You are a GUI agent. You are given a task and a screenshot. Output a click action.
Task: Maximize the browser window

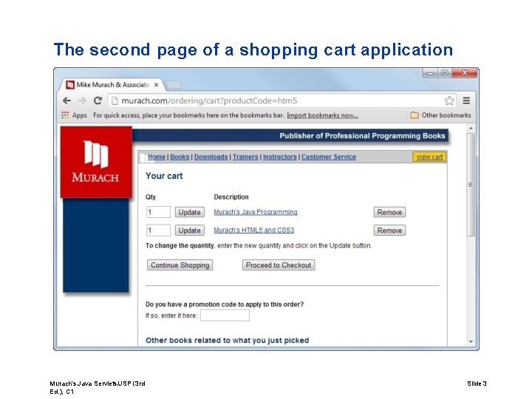(x=445, y=73)
